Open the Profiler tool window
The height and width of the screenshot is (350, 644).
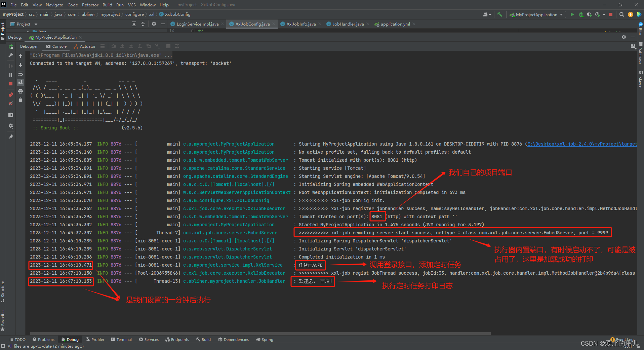coord(95,340)
